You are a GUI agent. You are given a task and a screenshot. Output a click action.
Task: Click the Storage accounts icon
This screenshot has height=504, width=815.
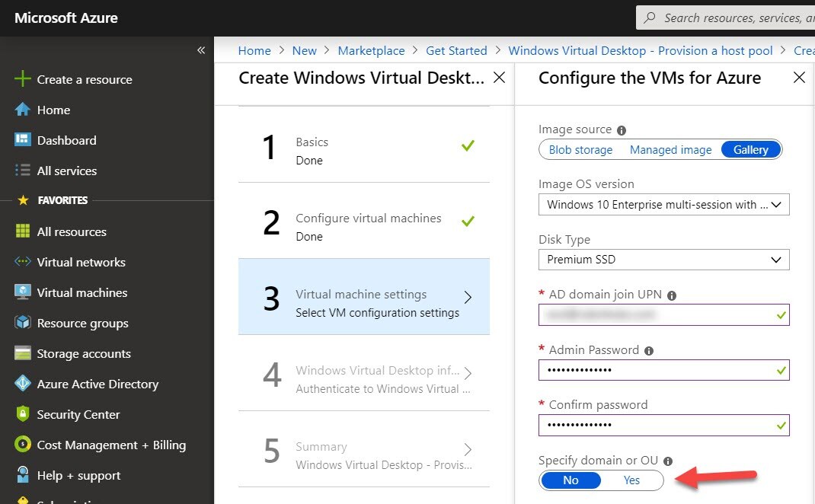23,353
